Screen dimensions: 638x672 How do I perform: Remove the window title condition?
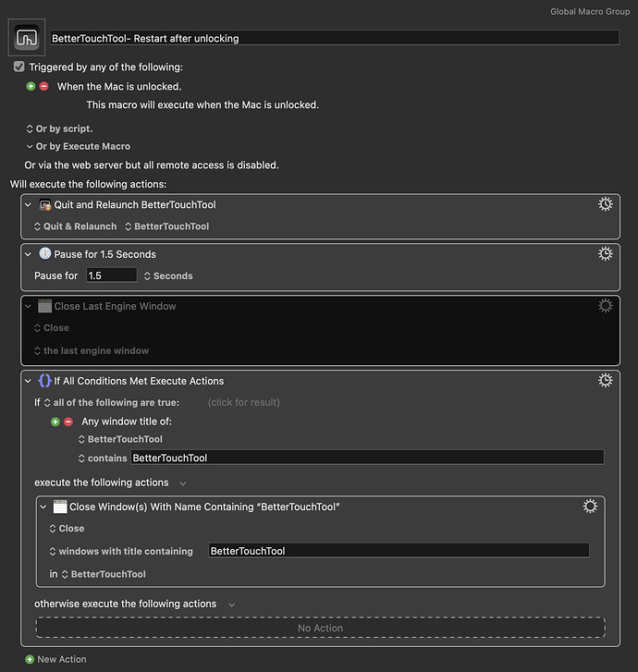(68, 422)
